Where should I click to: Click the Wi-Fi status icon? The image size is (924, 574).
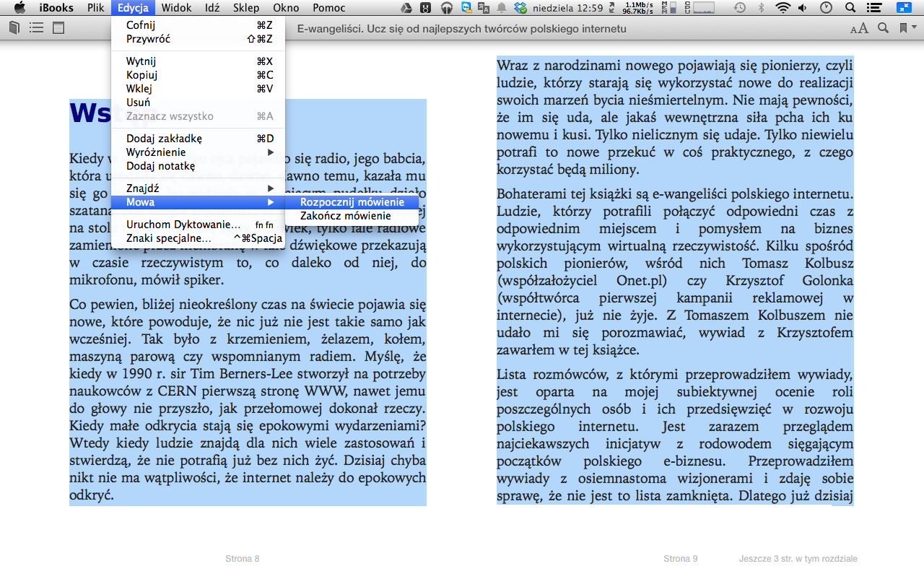click(x=783, y=8)
